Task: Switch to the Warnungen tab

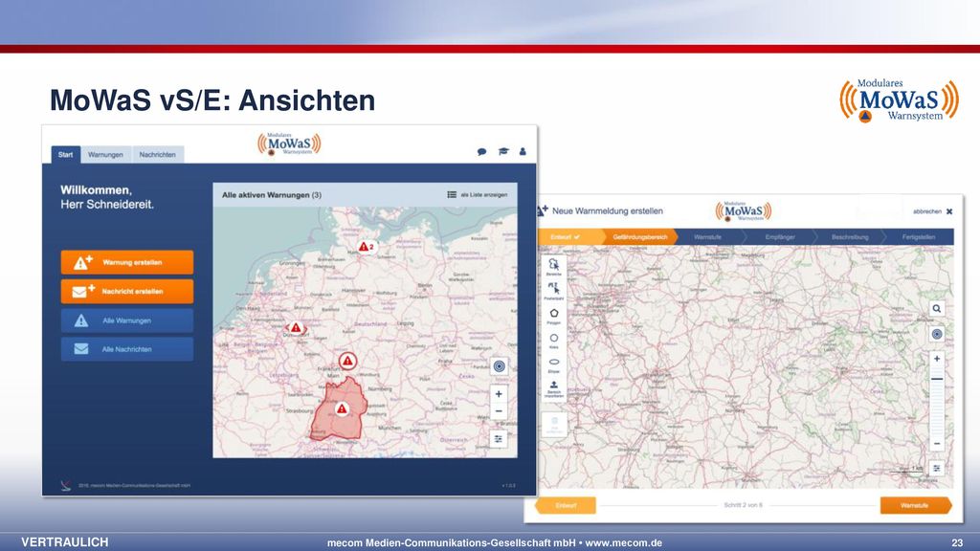Action: pyautogui.click(x=105, y=154)
